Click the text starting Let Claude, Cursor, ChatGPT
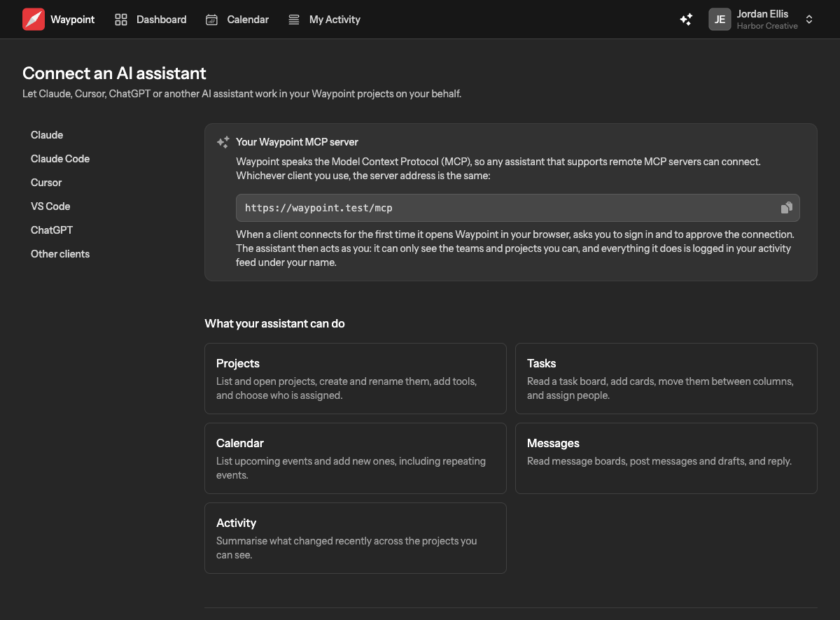The height and width of the screenshot is (620, 840). click(241, 94)
